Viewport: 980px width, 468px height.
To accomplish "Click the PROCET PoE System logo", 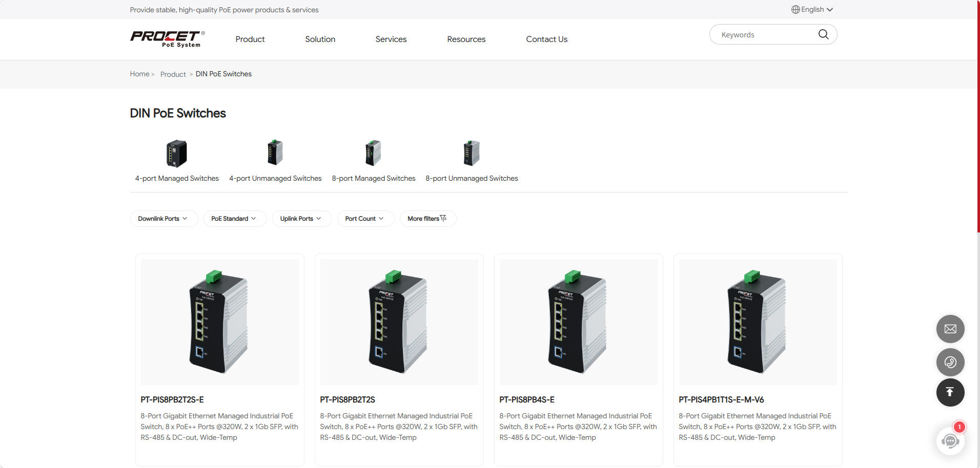I will pos(168,39).
